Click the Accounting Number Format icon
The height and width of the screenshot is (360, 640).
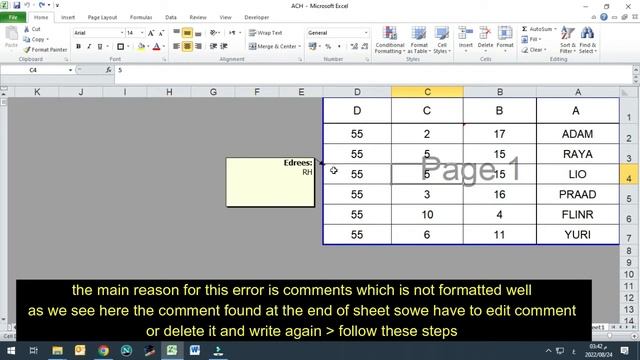[x=313, y=47]
